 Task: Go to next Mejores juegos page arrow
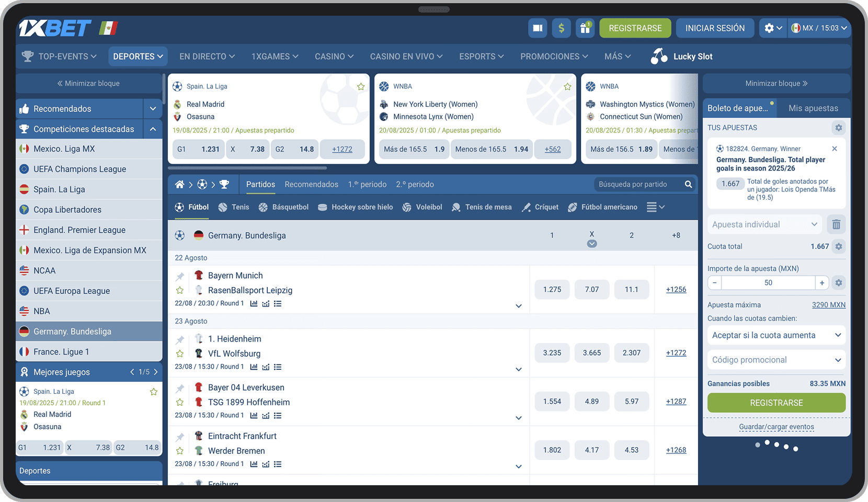[x=156, y=372]
